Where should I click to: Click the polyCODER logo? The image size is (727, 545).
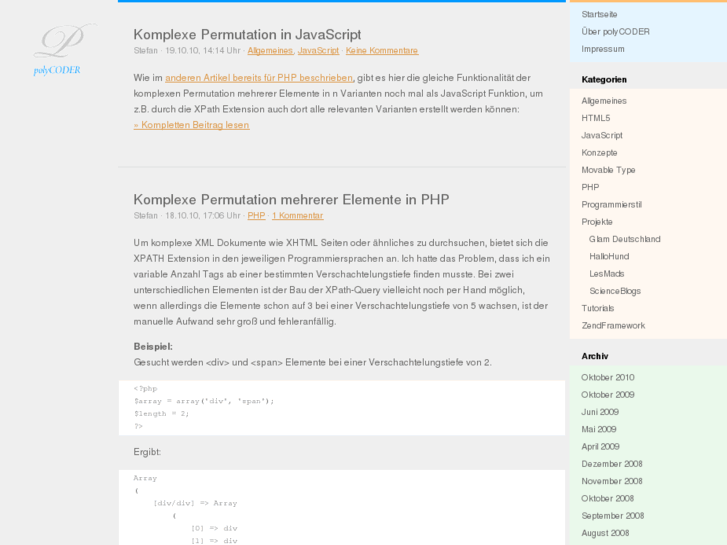tap(58, 50)
